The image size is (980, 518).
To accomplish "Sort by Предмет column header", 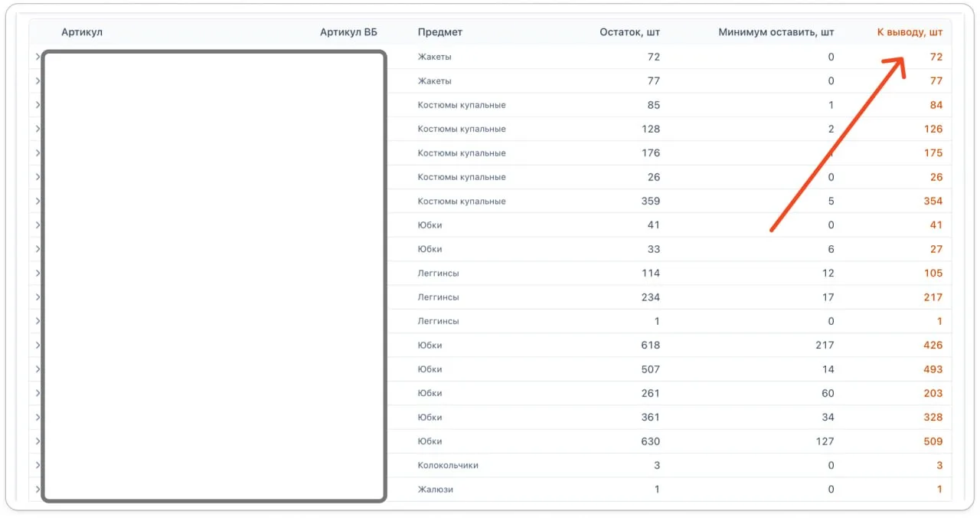I will pyautogui.click(x=440, y=32).
